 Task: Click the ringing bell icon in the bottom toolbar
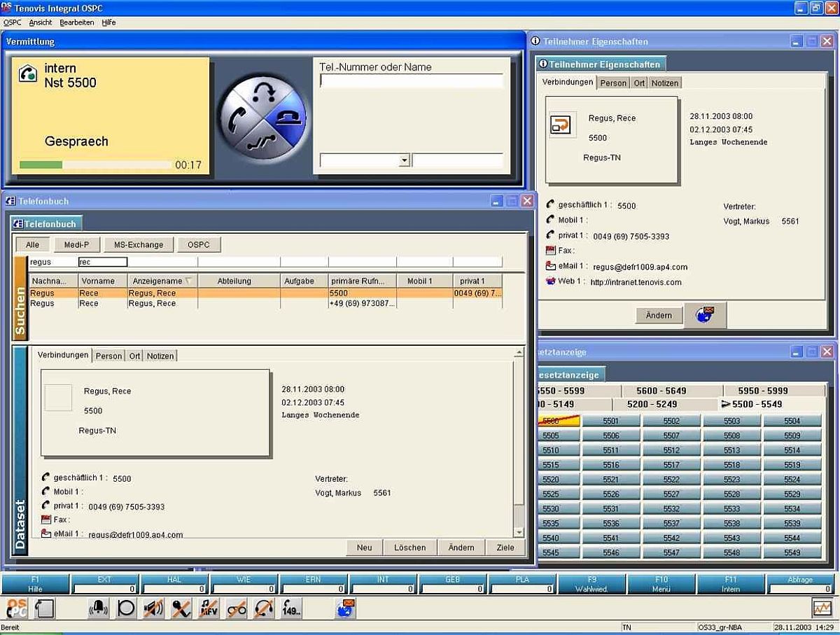pos(99,608)
